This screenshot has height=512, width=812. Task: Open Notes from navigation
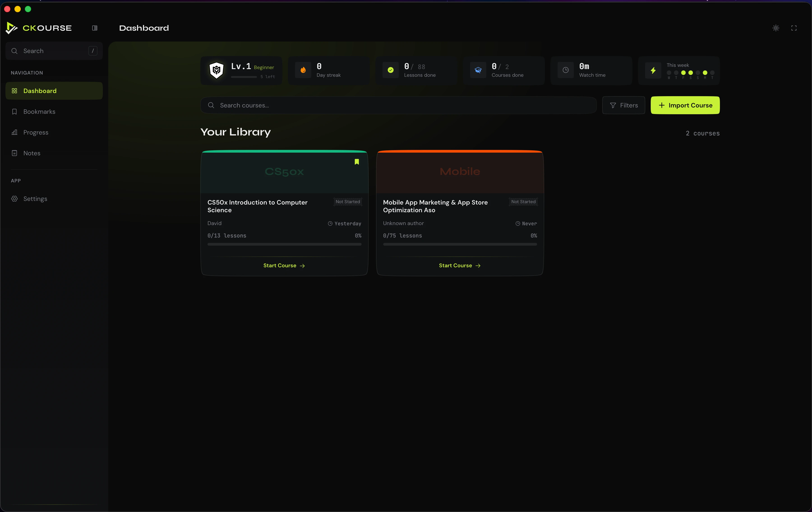(x=32, y=153)
